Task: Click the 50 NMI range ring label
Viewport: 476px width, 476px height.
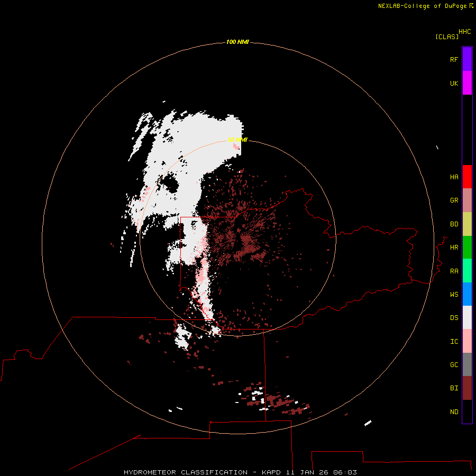Action: (237, 140)
